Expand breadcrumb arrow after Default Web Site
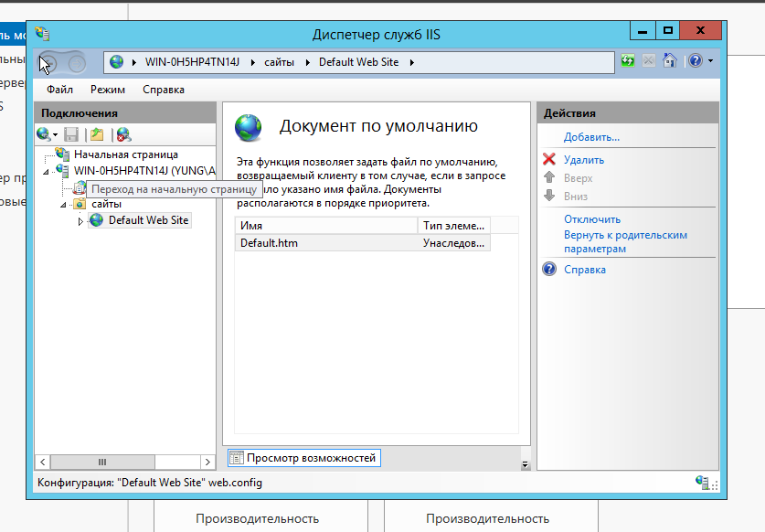Viewport: 765px width, 532px height. (412, 62)
